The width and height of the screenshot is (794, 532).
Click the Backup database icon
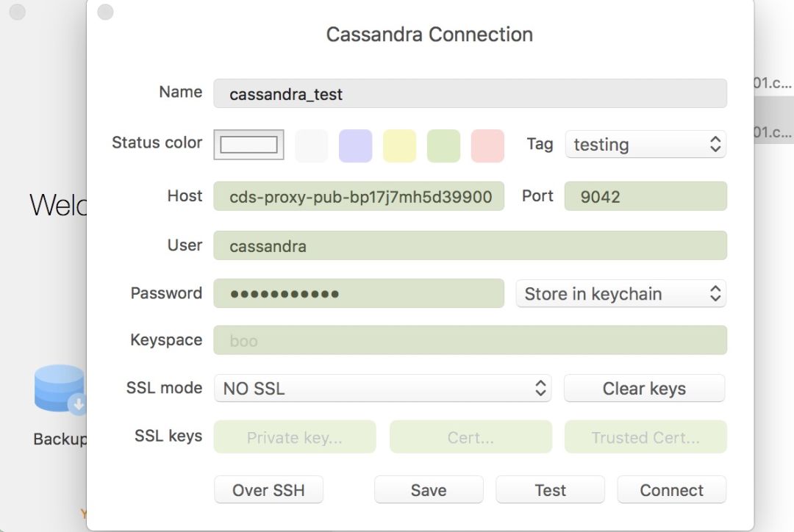[60, 390]
